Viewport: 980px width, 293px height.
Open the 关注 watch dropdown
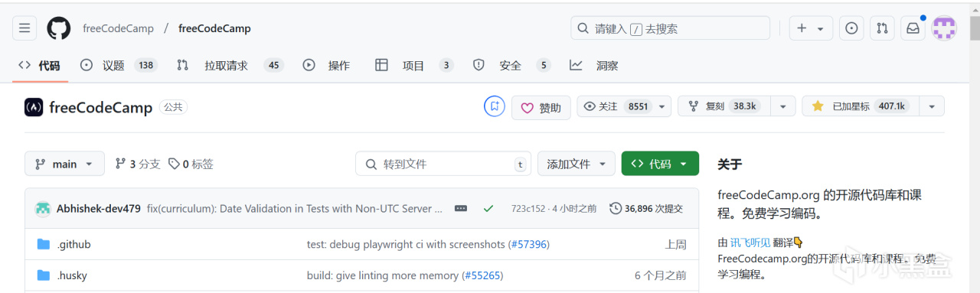click(624, 106)
